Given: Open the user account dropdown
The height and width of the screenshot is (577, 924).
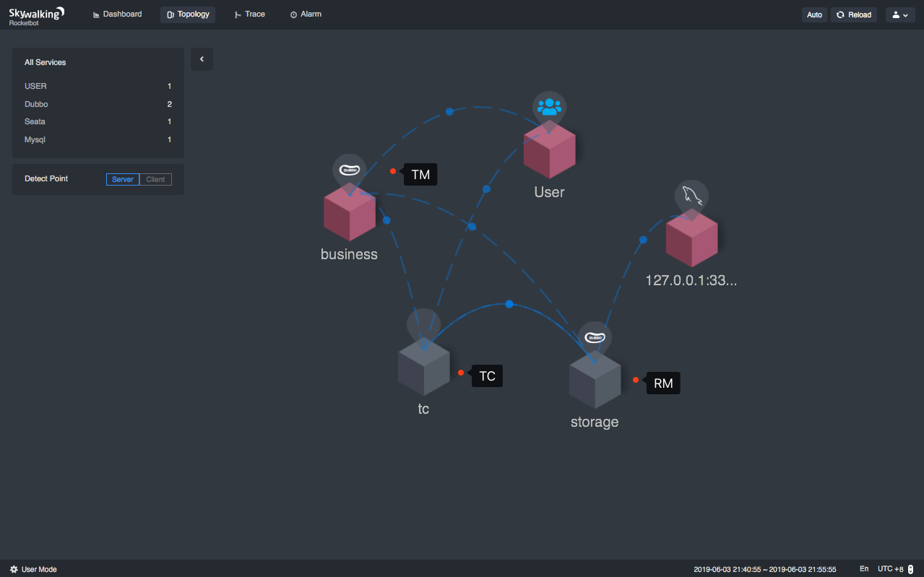Looking at the screenshot, I should [900, 14].
